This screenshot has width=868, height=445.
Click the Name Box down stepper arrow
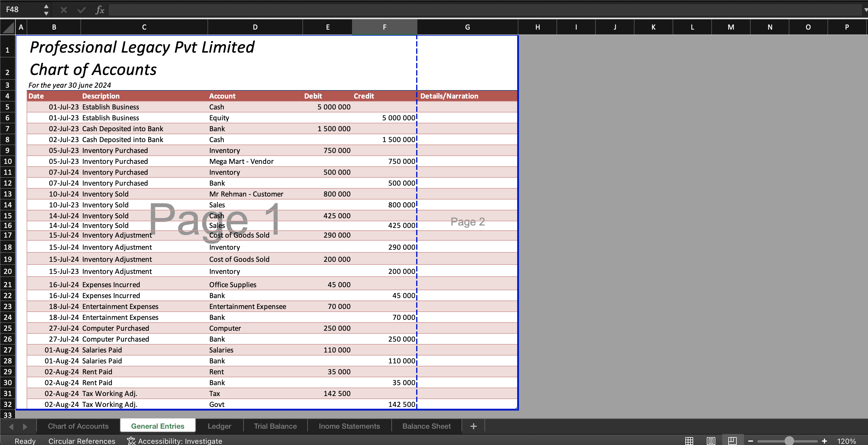(x=47, y=14)
